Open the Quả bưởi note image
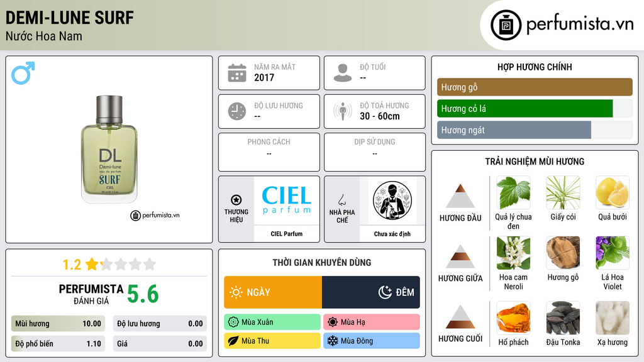The height and width of the screenshot is (362, 644). (613, 193)
